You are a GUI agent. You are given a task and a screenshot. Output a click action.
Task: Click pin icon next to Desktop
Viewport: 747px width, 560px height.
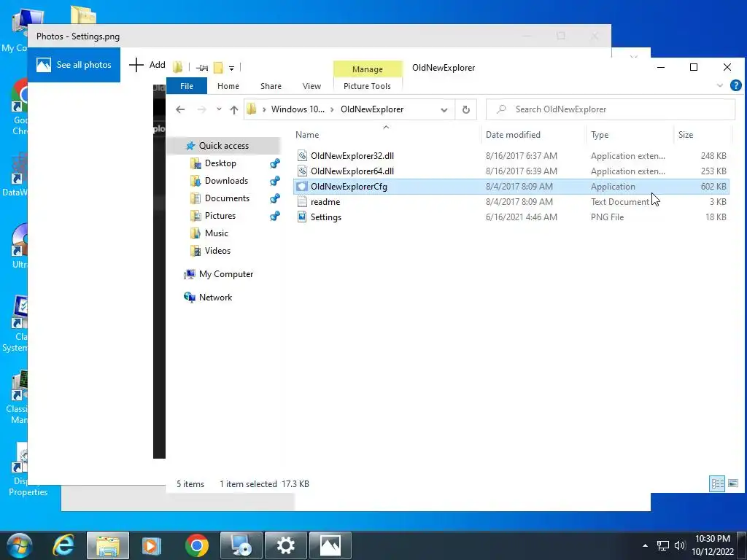point(275,163)
